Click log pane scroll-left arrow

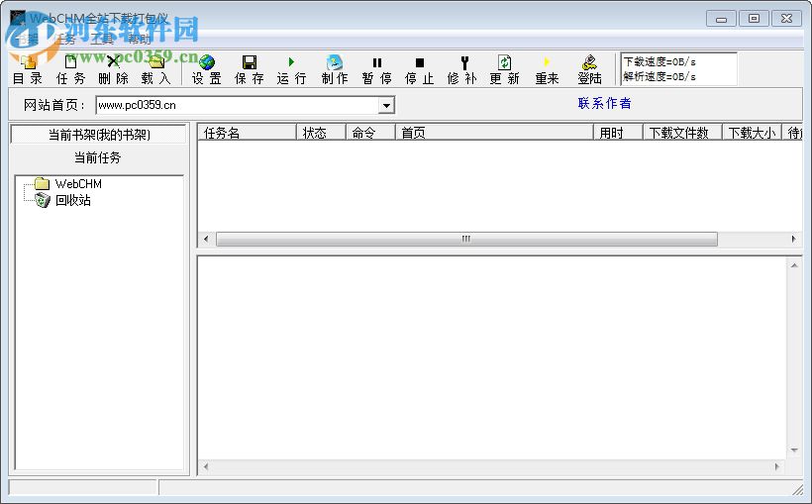point(206,466)
